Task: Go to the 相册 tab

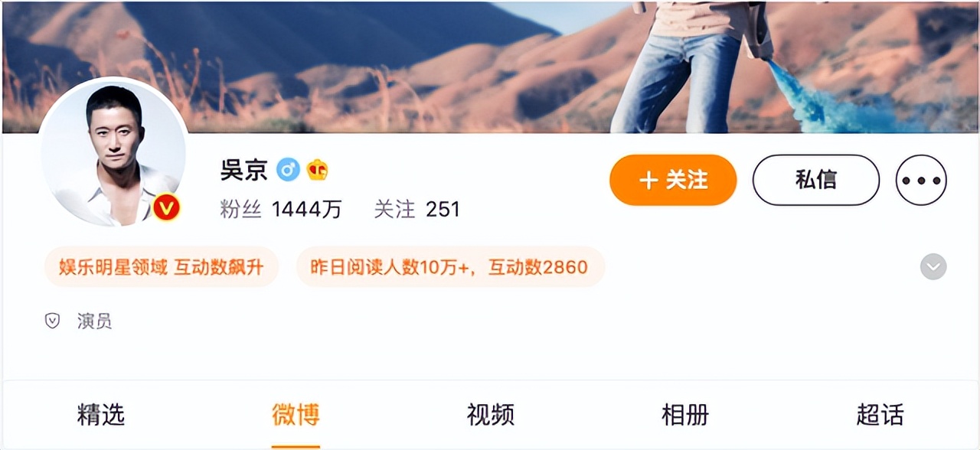Action: (x=685, y=415)
